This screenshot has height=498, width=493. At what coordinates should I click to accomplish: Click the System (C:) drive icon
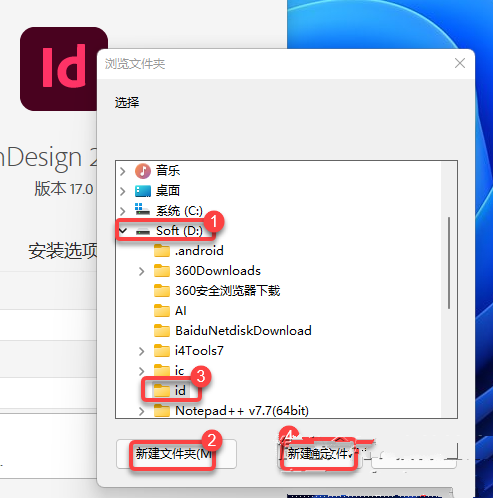tap(142, 210)
